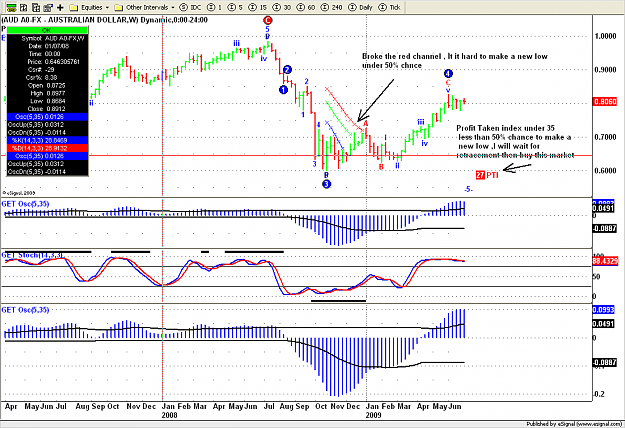Viewport: 625px width, 428px height.
Task: Switch to the 60-minute interval
Action: 307,7
